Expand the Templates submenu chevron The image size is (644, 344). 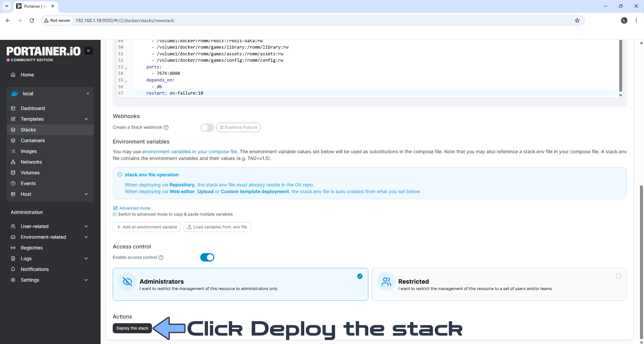point(86,119)
